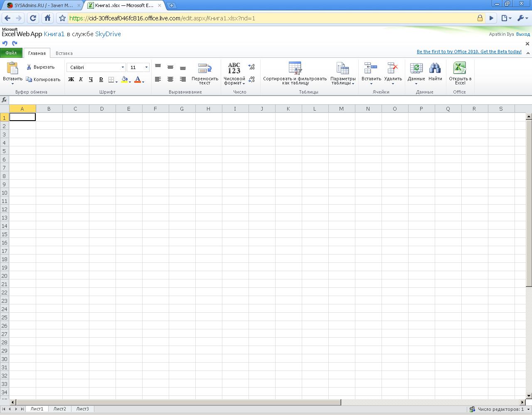Viewport: 532px width, 415px height.
Task: Click Сортировать и фильтровать как таблицу
Action: pyautogui.click(x=295, y=74)
